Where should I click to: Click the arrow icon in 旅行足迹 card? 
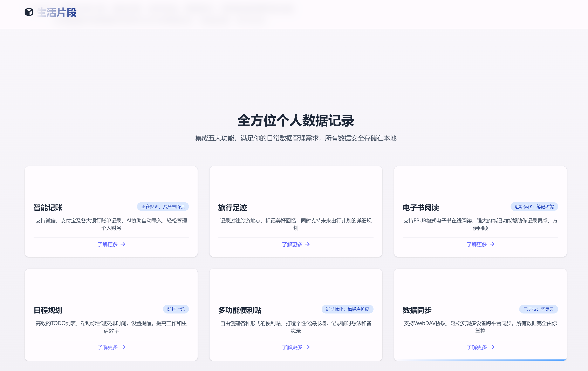click(x=307, y=244)
